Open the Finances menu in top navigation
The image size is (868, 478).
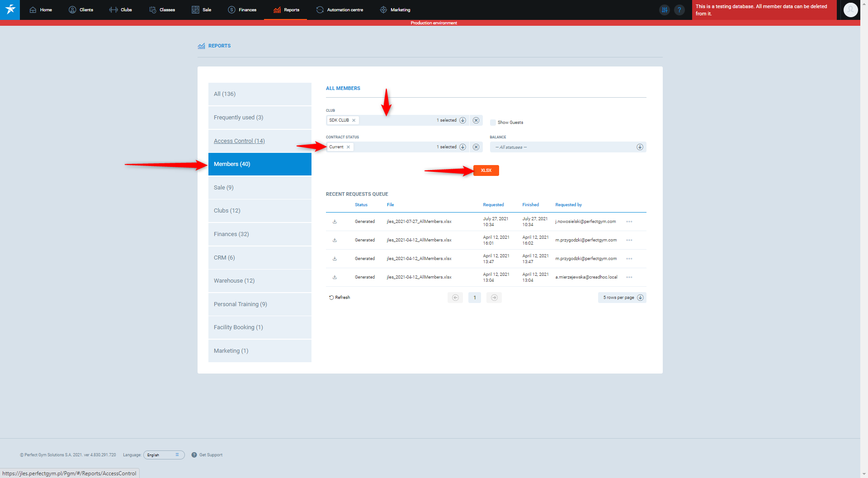click(242, 10)
